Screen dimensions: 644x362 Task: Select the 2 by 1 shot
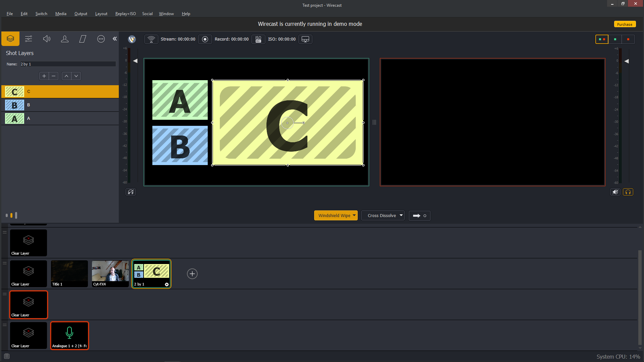pyautogui.click(x=151, y=273)
